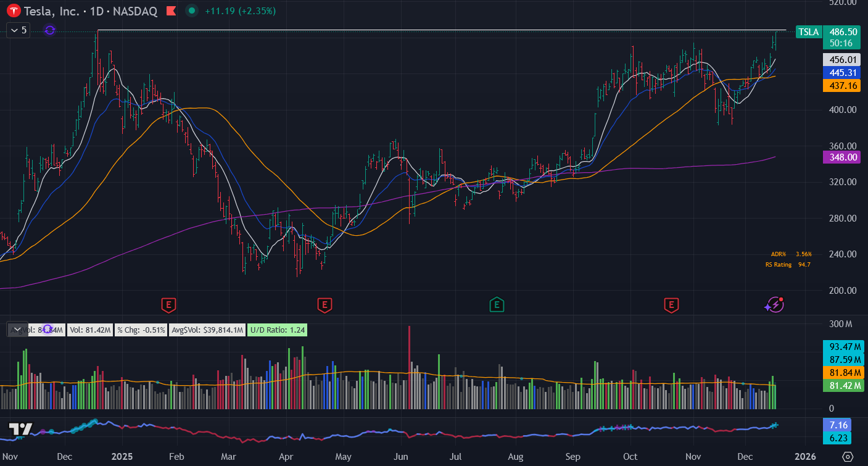This screenshot has width=868, height=466.
Task: Click the TradingView logo at bottom left
Action: [x=20, y=430]
